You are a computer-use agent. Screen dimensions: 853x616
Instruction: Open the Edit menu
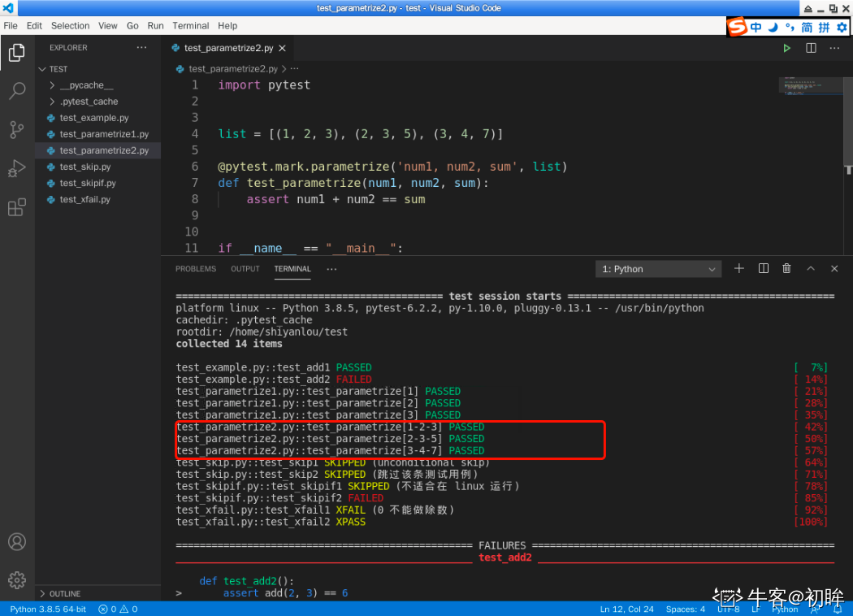pyautogui.click(x=34, y=25)
